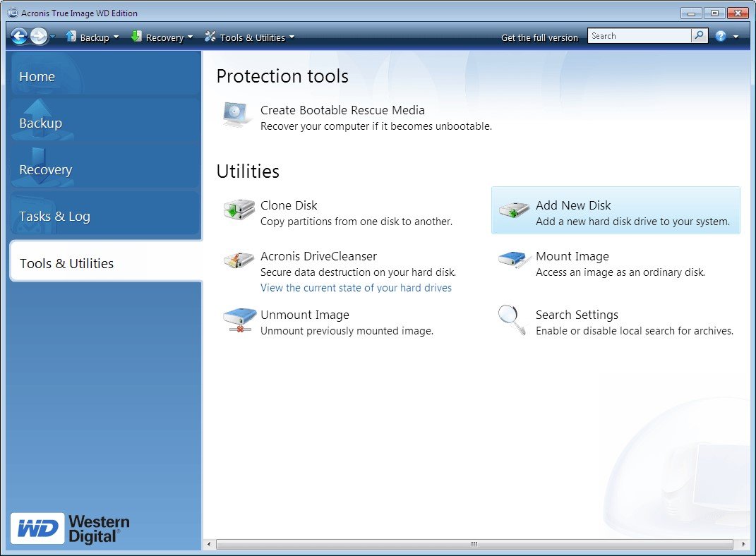Click the Mount Image disk icon
Viewport: 756px width, 556px height.
[x=512, y=260]
